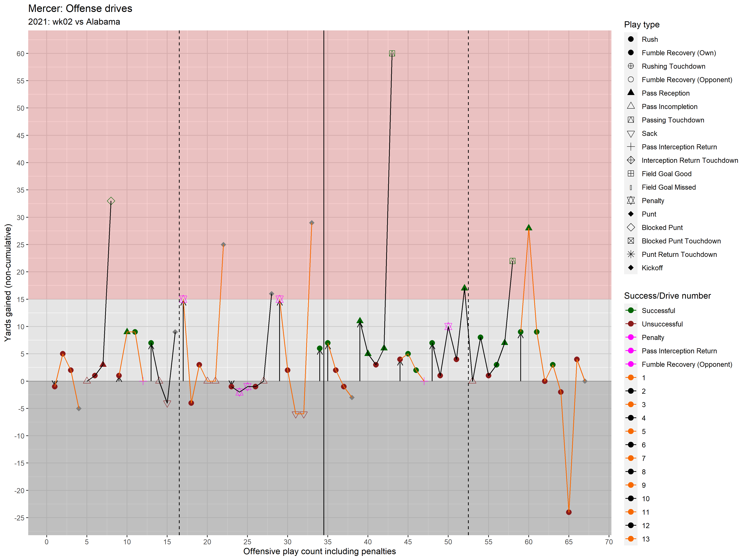
Task: Click the Pass Incompletion open triangle icon
Action: pyautogui.click(x=630, y=106)
